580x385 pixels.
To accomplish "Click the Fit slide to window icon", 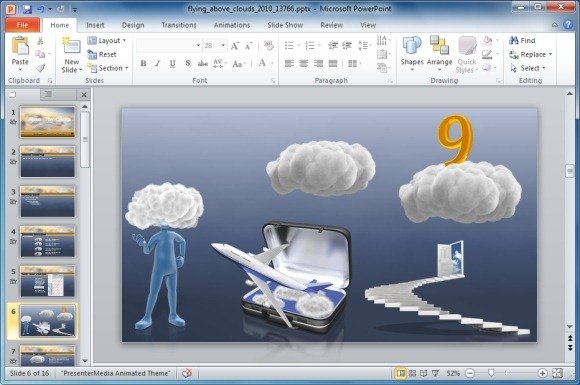I will tap(557, 373).
